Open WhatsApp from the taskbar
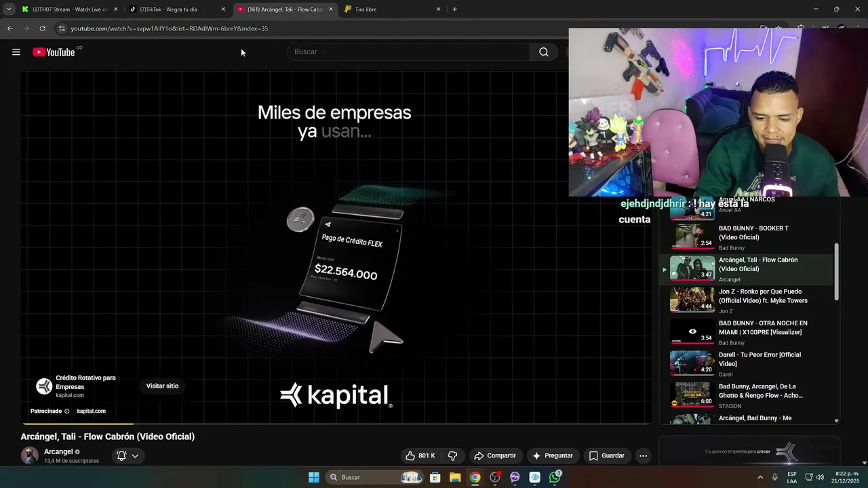868x488 pixels. pyautogui.click(x=555, y=477)
